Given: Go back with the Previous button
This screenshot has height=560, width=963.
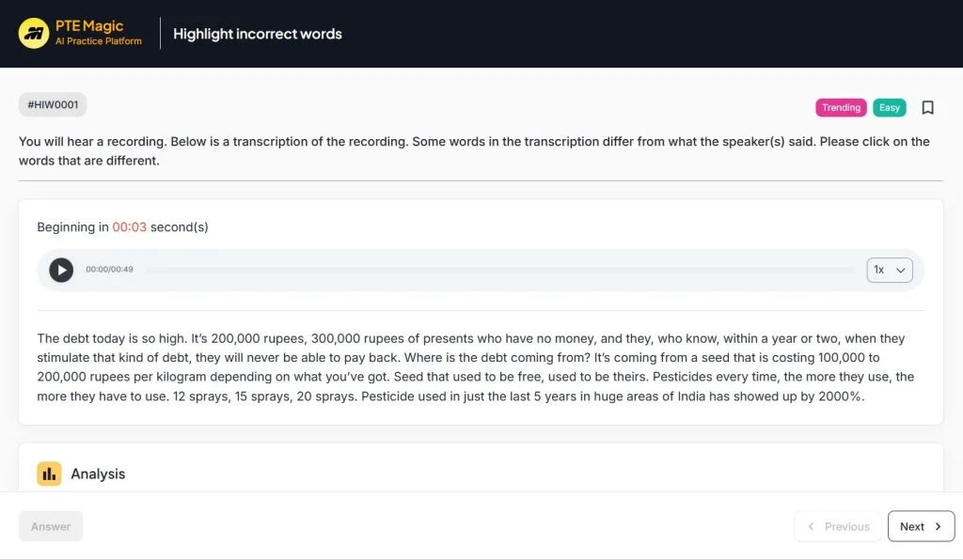Looking at the screenshot, I should click(838, 526).
